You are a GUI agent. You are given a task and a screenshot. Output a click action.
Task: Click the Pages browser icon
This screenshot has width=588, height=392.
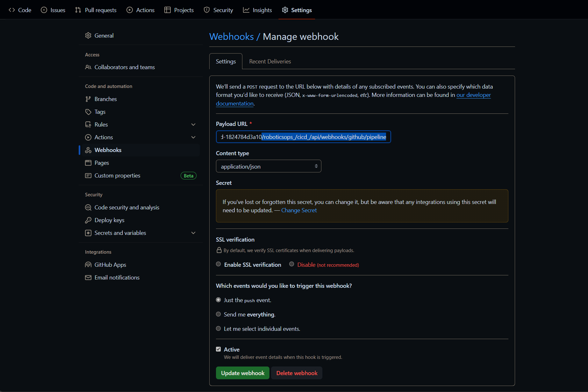(x=88, y=163)
